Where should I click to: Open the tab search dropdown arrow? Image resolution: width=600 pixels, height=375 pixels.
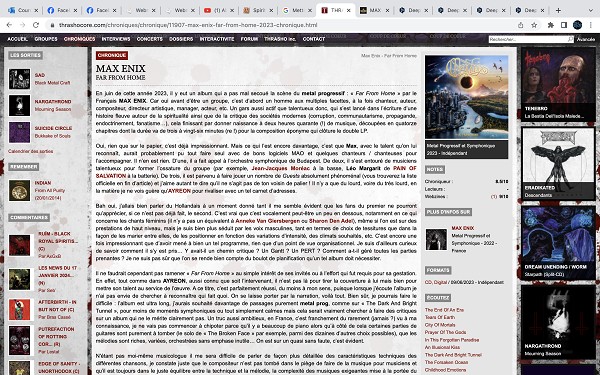pyautogui.click(x=590, y=10)
